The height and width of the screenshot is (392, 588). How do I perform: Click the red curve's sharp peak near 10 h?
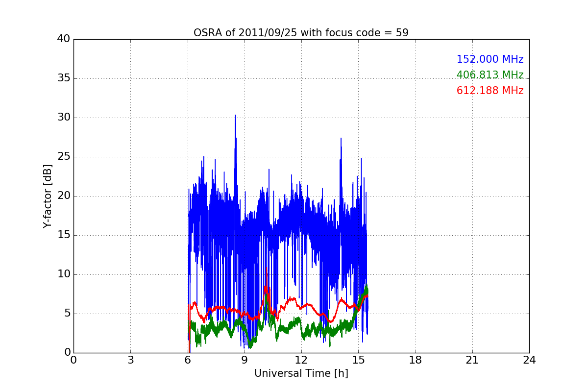266,270
